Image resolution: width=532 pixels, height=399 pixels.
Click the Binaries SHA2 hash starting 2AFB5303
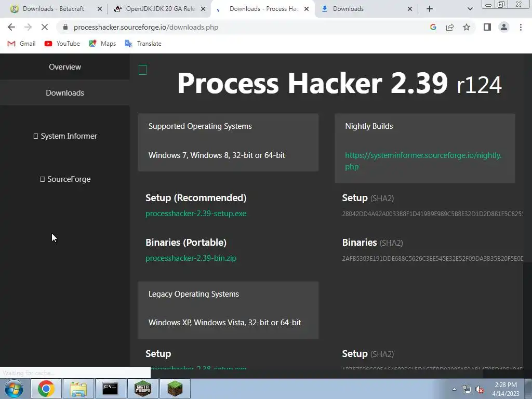point(432,259)
